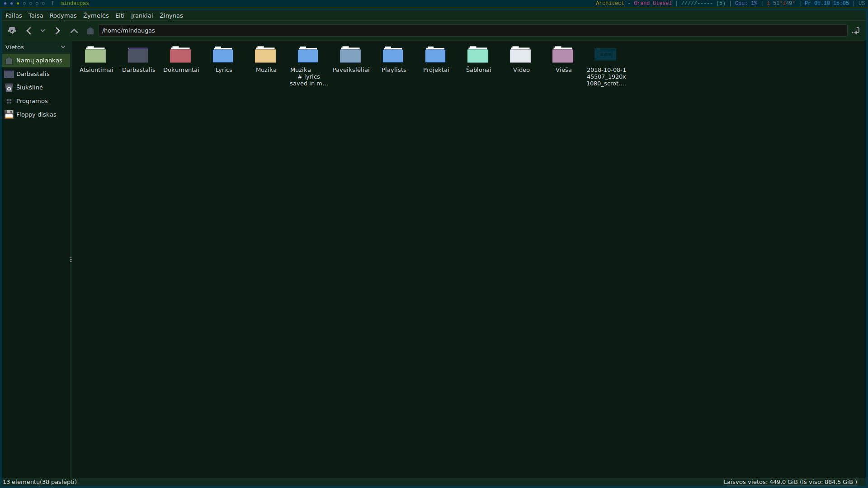This screenshot has width=868, height=488.
Task: Select the Šablonai folder
Action: click(478, 56)
